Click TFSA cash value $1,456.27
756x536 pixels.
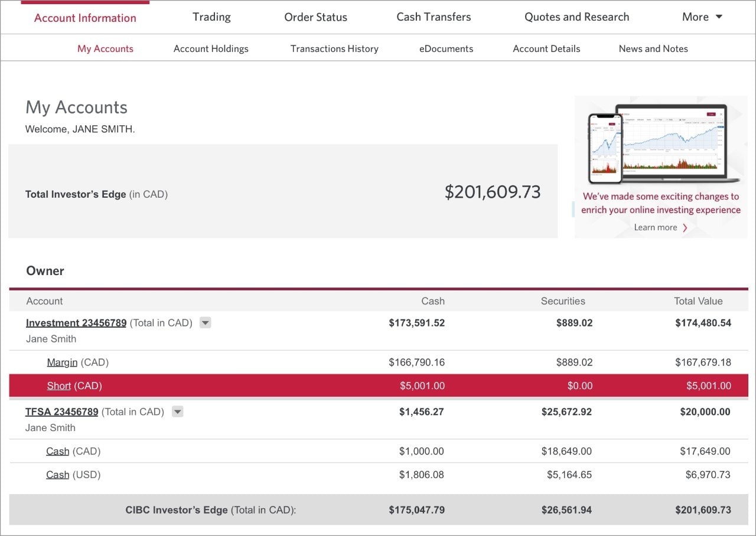(x=422, y=412)
